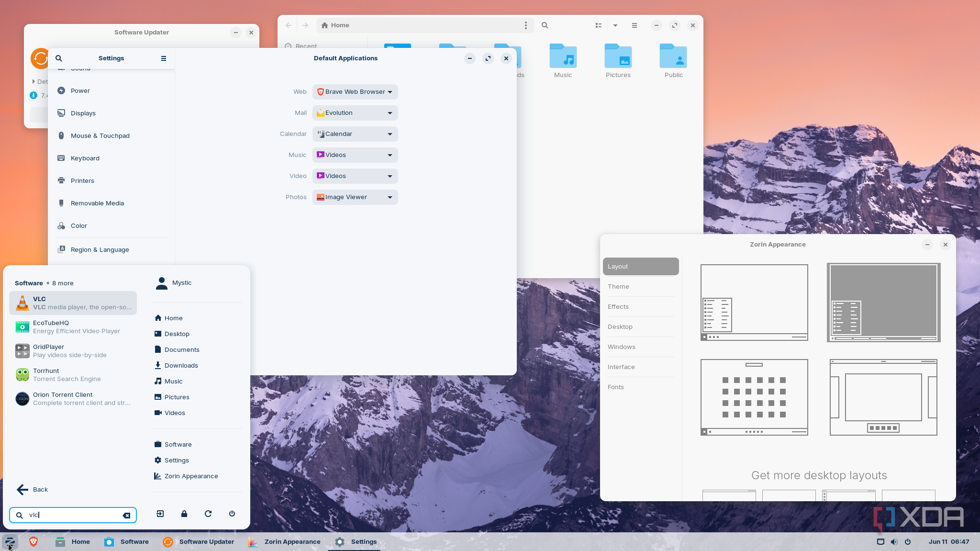Open the Zorin start menu icon

tap(10, 541)
